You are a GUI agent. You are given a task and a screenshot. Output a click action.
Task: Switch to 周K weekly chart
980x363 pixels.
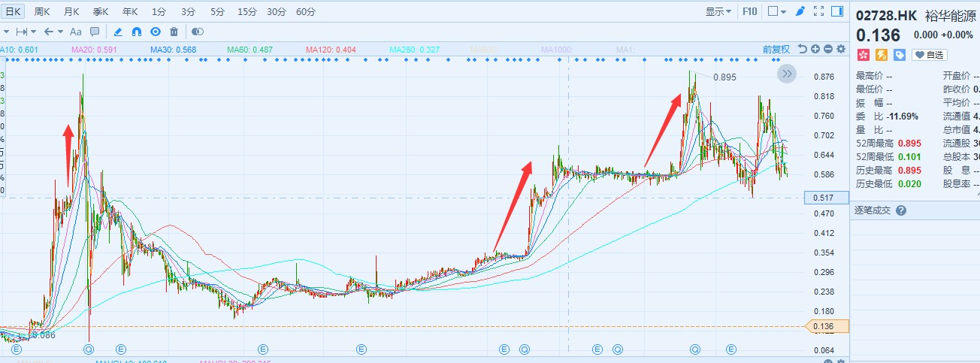[42, 11]
